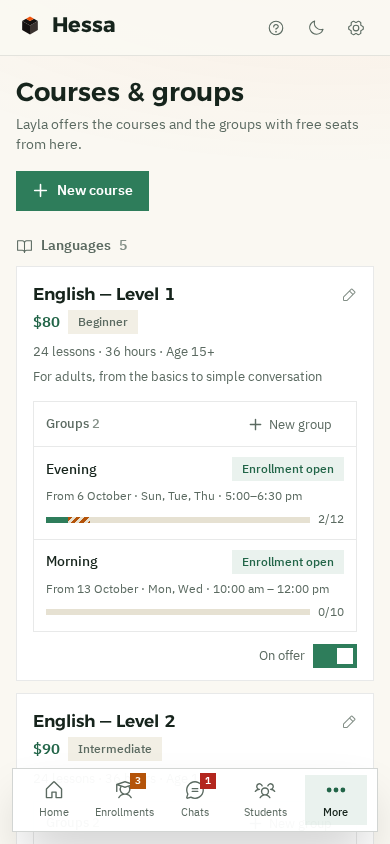The height and width of the screenshot is (844, 390).
Task: Edit English — Level 2 with pencil icon
Action: point(349,722)
